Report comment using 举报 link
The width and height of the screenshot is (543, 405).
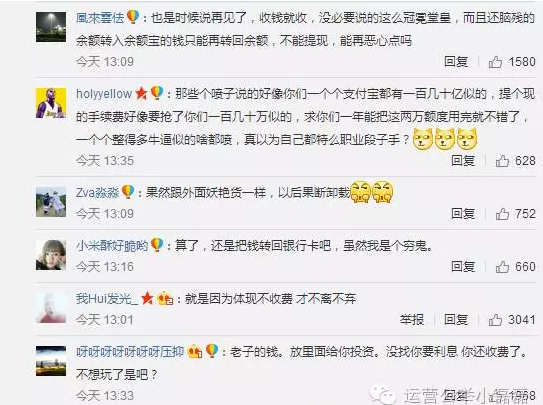tap(412, 320)
